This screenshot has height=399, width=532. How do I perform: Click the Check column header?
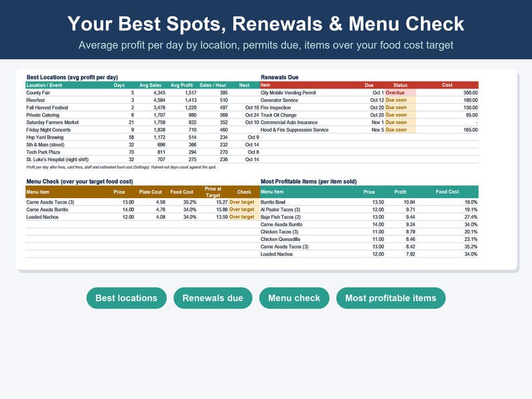point(244,192)
